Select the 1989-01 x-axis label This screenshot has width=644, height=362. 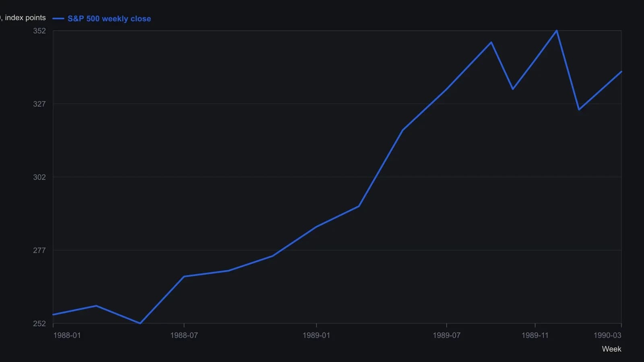tap(316, 335)
